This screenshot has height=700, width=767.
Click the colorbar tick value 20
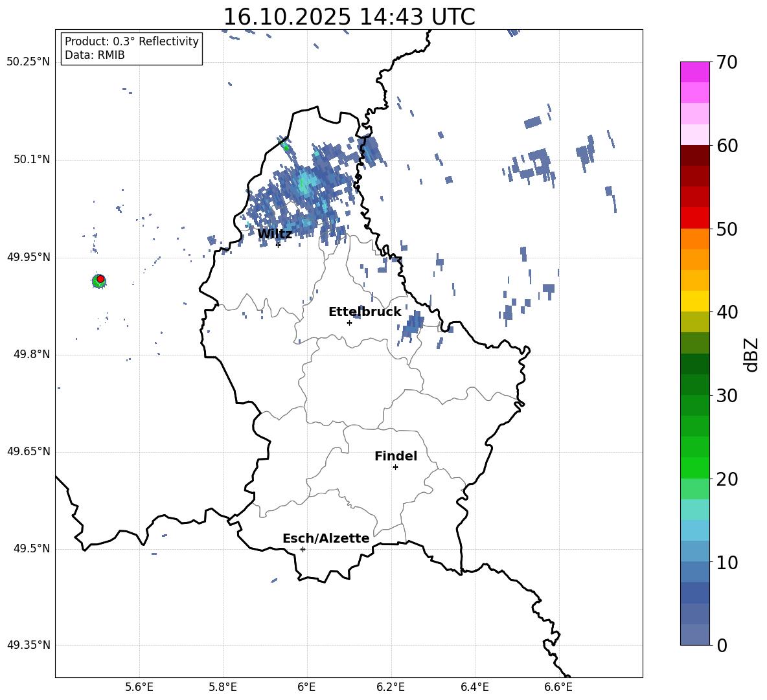[x=727, y=479]
